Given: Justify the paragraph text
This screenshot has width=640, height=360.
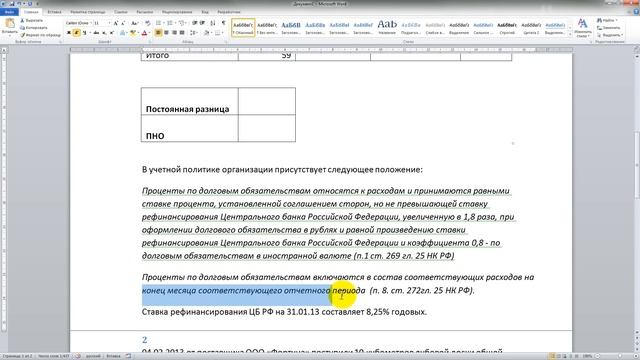Looking at the screenshot, I should 182,33.
